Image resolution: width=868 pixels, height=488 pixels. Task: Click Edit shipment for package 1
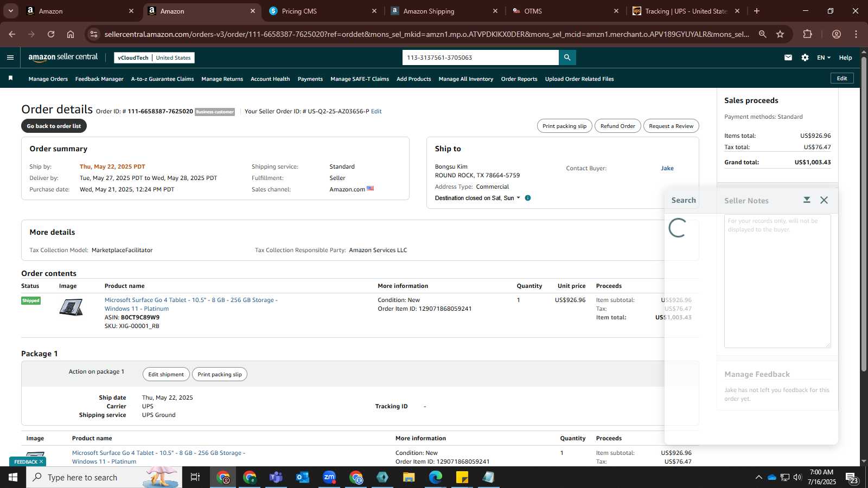coord(166,374)
